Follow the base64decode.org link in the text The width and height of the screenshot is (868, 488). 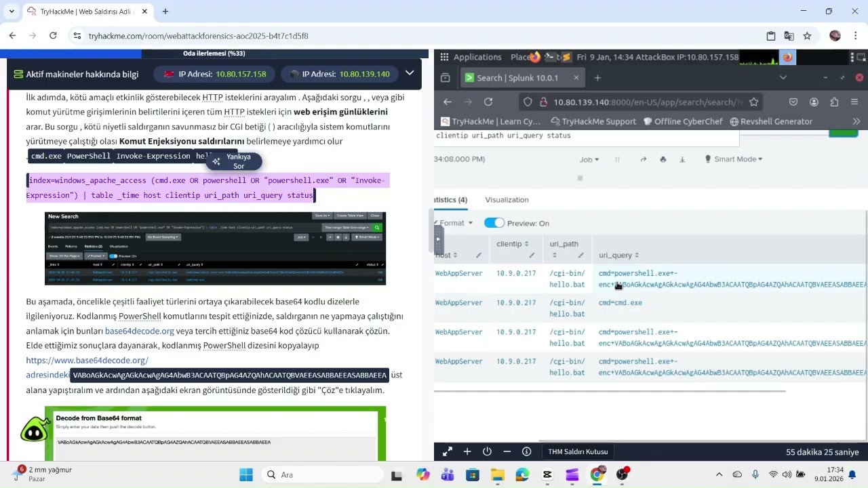pyautogui.click(x=139, y=331)
